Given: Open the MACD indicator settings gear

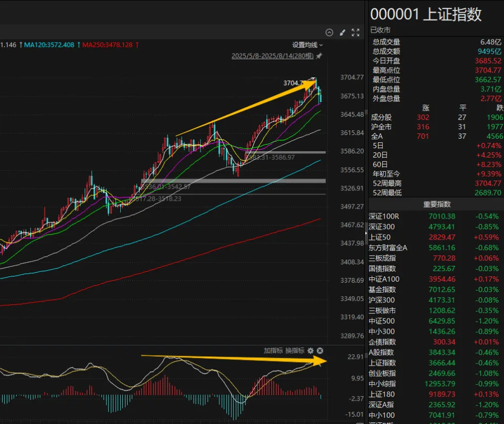Looking at the screenshot, I should [x=310, y=350].
